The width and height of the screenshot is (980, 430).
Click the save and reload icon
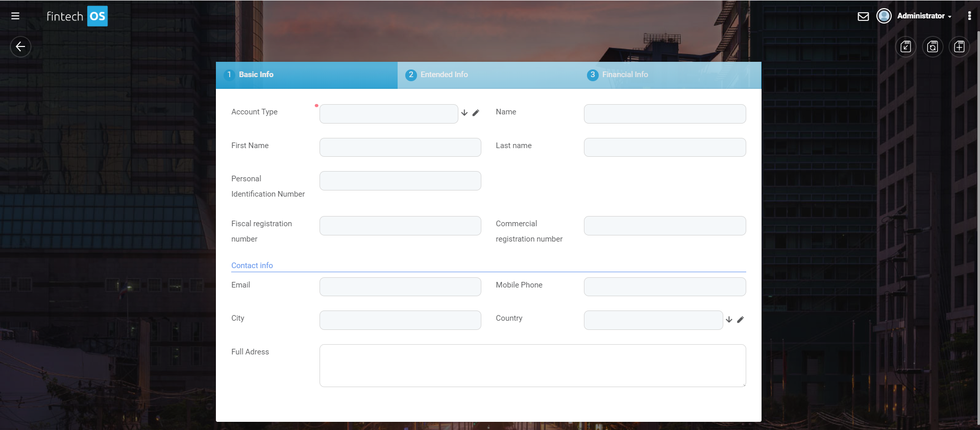[x=933, y=47]
